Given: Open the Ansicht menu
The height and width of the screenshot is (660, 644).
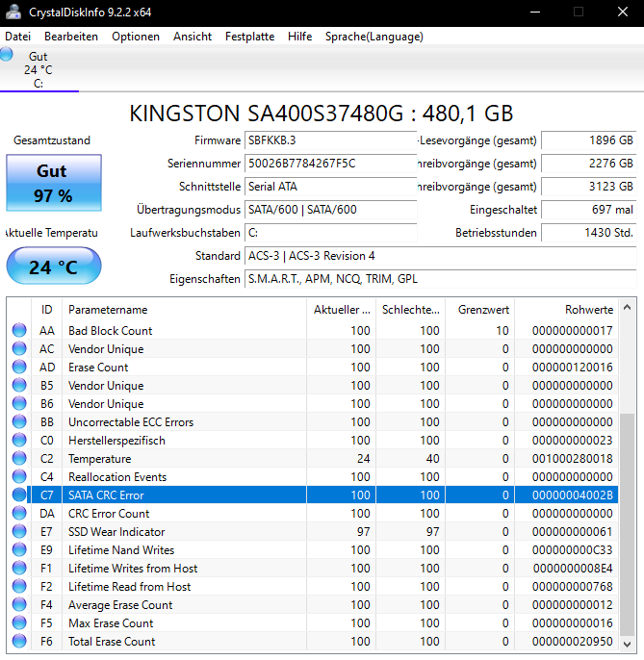Looking at the screenshot, I should click(193, 37).
